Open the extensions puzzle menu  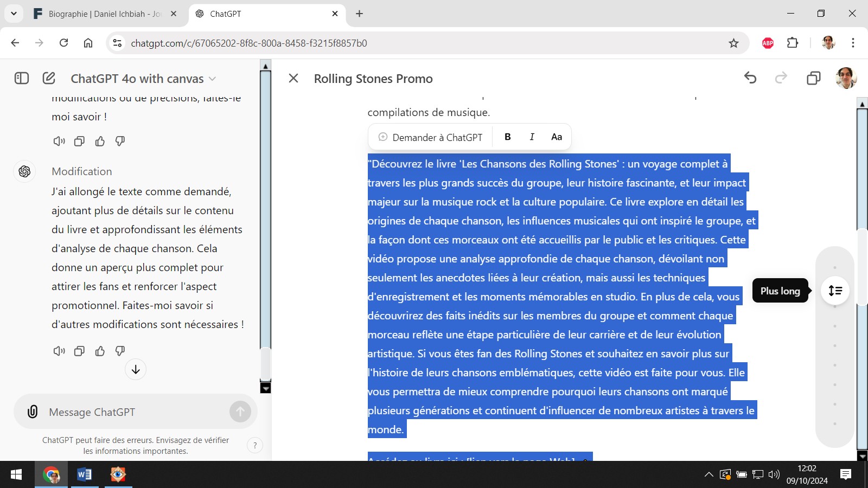pyautogui.click(x=793, y=43)
